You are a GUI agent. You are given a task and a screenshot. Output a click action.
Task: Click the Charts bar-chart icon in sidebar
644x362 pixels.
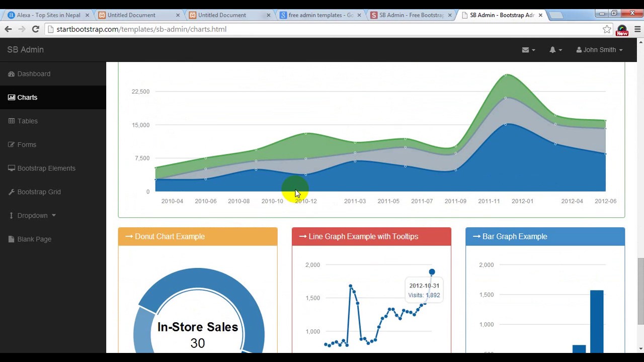click(11, 98)
